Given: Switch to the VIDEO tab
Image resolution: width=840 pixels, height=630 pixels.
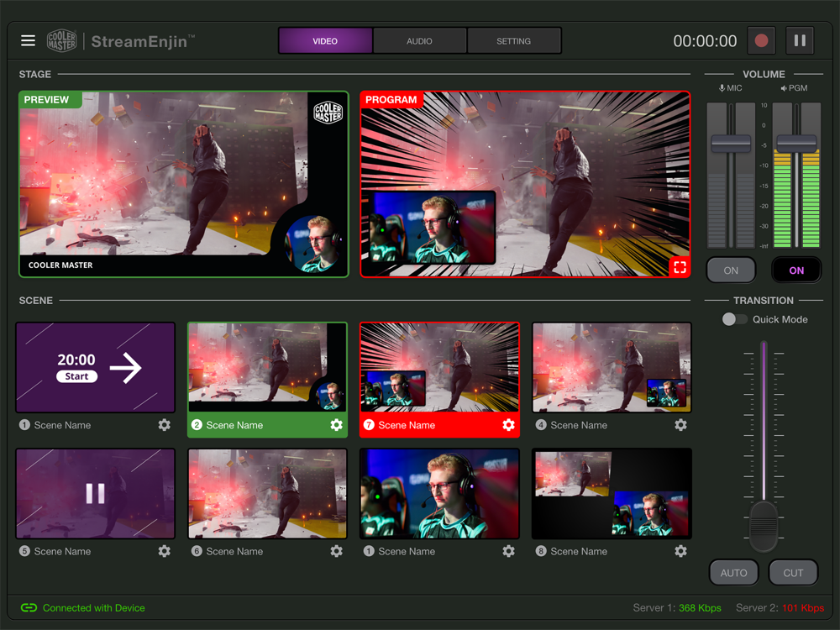Looking at the screenshot, I should point(325,40).
